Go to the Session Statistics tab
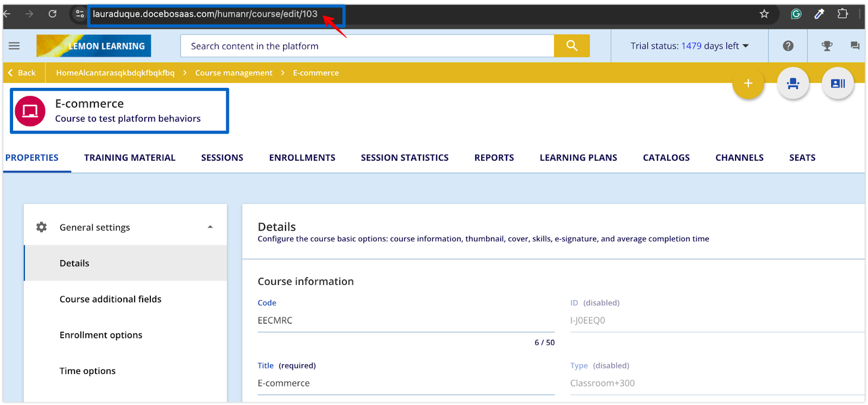The width and height of the screenshot is (868, 405). (x=405, y=158)
